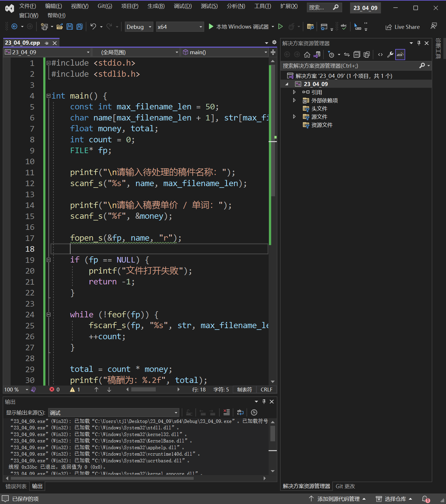Click the editor horizontal scrollbar thumb
This screenshot has width=446, height=504.
point(143,389)
